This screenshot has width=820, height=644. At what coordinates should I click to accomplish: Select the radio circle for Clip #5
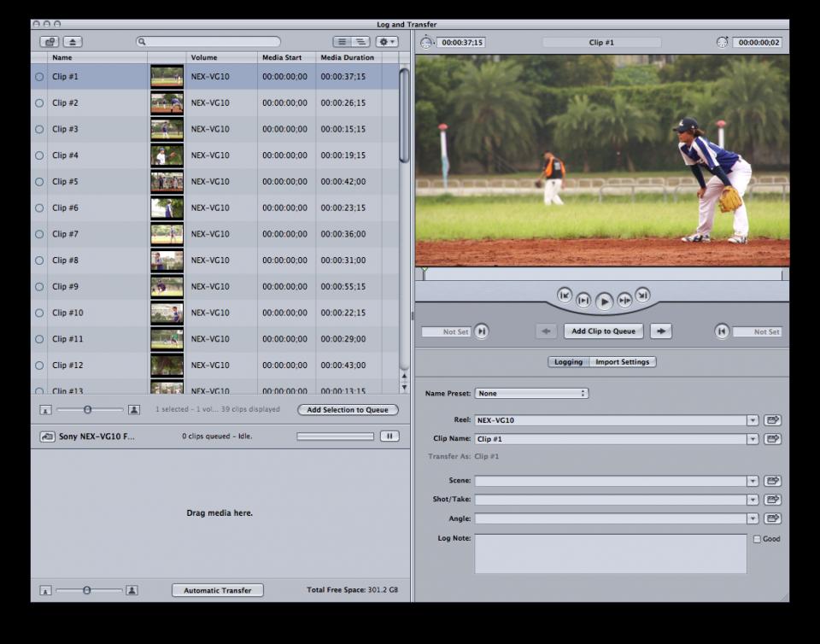pos(39,182)
